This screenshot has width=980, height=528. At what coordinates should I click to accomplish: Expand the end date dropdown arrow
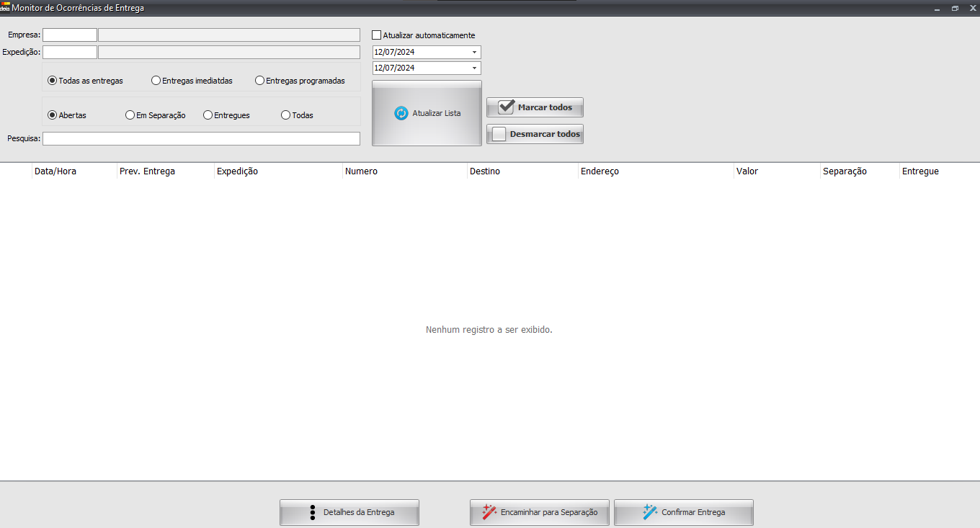pyautogui.click(x=474, y=68)
